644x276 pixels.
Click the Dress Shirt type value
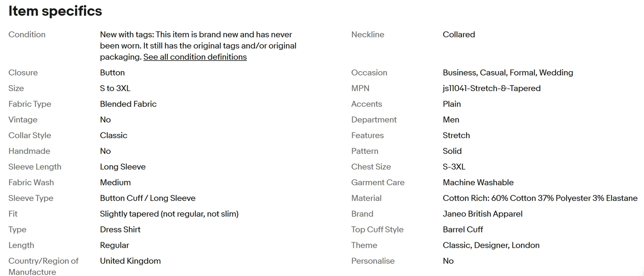[120, 229]
